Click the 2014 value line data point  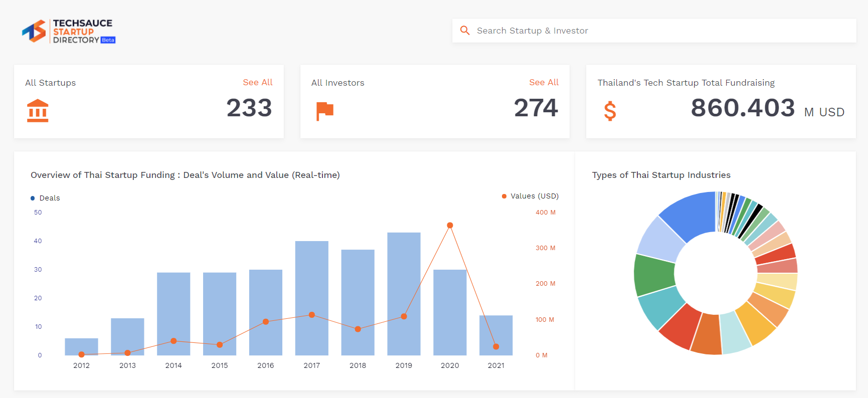[x=173, y=341]
